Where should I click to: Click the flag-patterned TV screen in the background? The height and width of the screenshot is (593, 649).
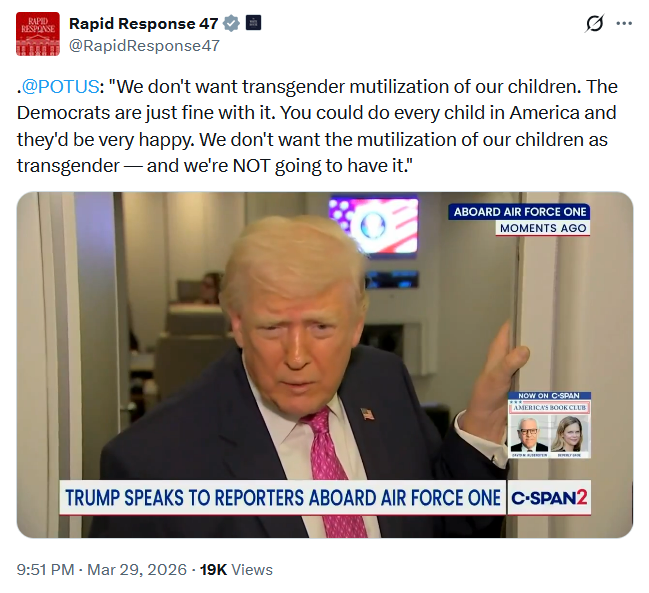[x=373, y=226]
